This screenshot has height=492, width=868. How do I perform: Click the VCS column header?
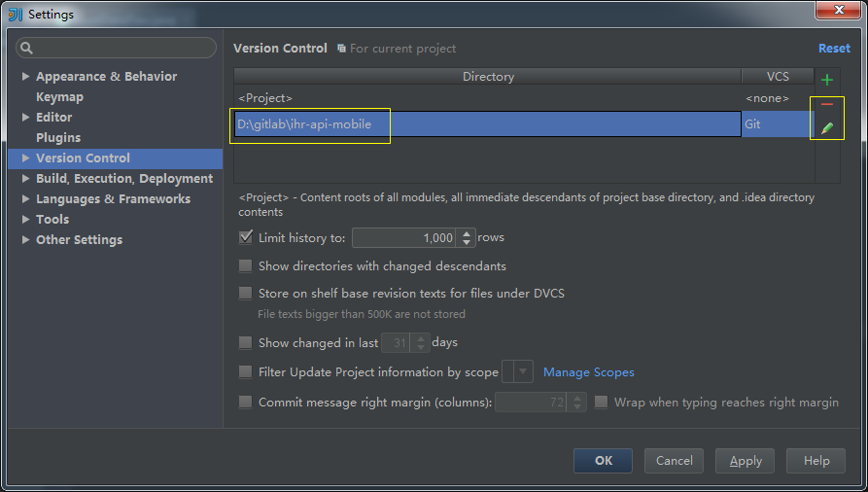coord(778,77)
